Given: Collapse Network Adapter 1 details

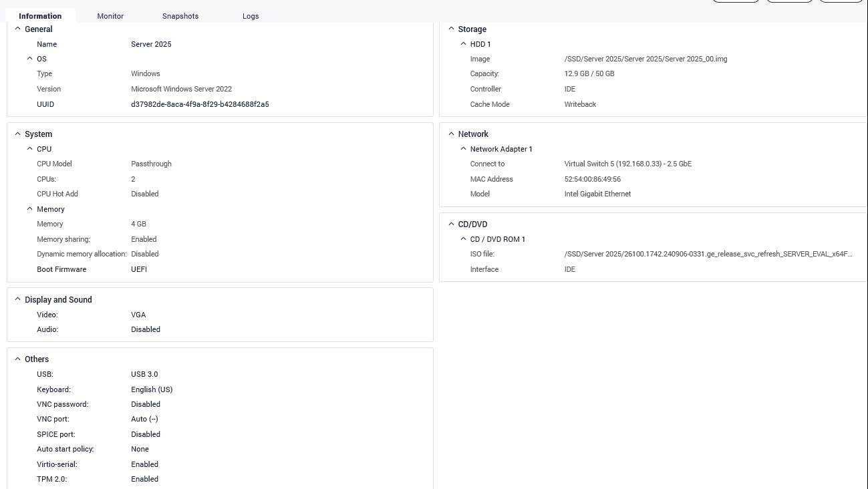Looking at the screenshot, I should [463, 149].
